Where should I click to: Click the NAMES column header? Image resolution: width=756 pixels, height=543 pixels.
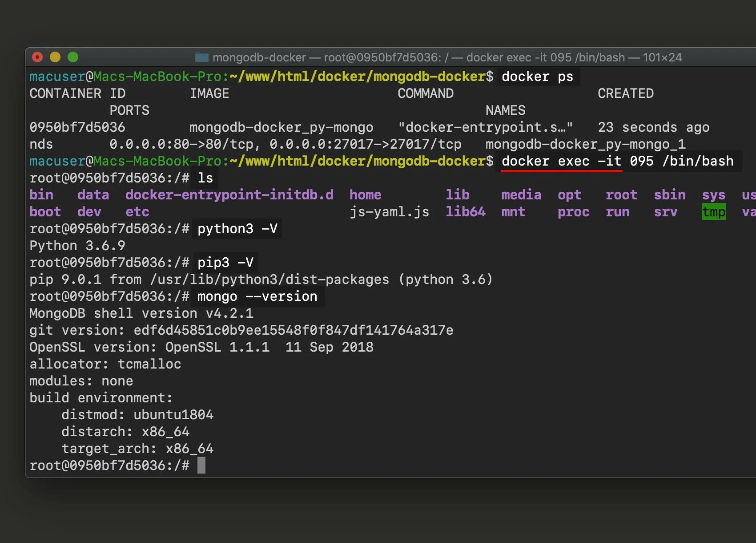click(x=506, y=110)
